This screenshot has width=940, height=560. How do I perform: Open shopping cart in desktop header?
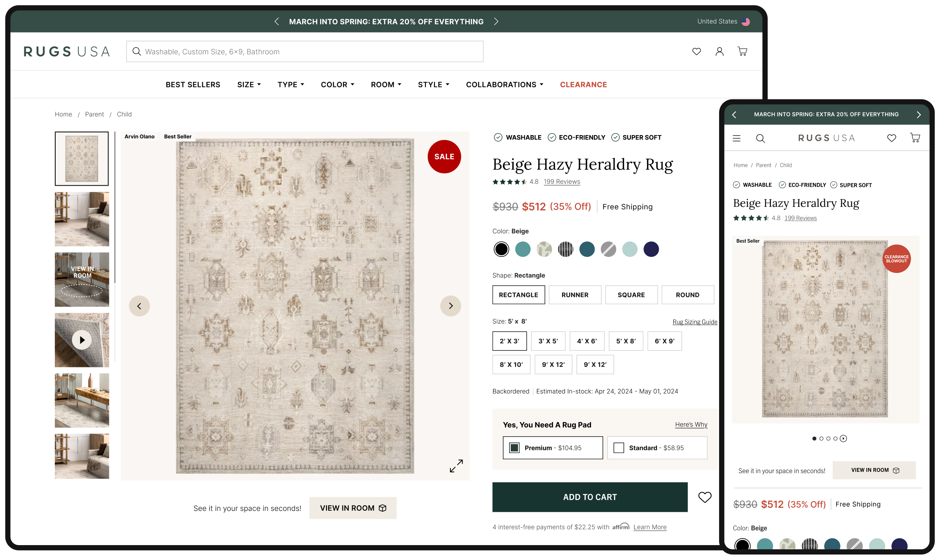(742, 51)
